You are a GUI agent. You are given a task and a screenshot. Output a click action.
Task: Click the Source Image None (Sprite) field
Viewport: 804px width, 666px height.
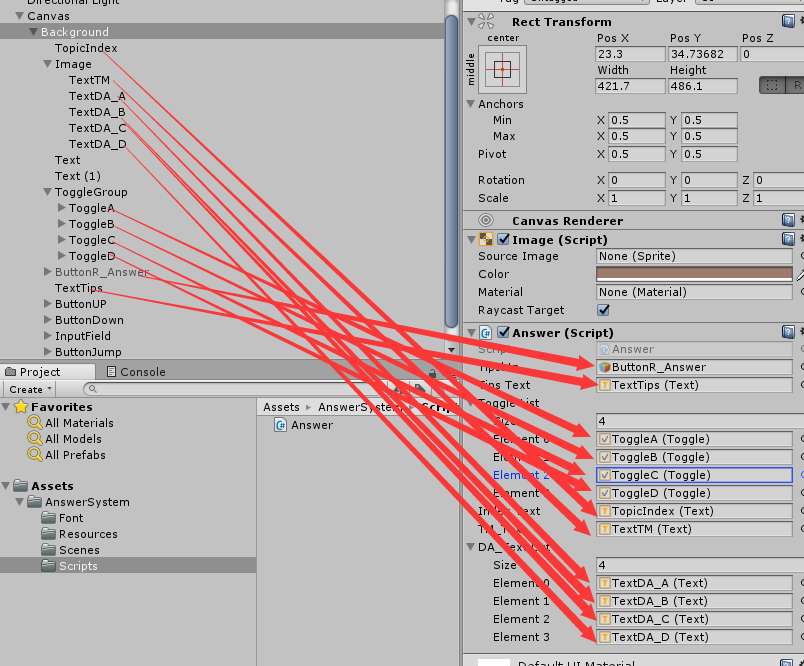[694, 256]
